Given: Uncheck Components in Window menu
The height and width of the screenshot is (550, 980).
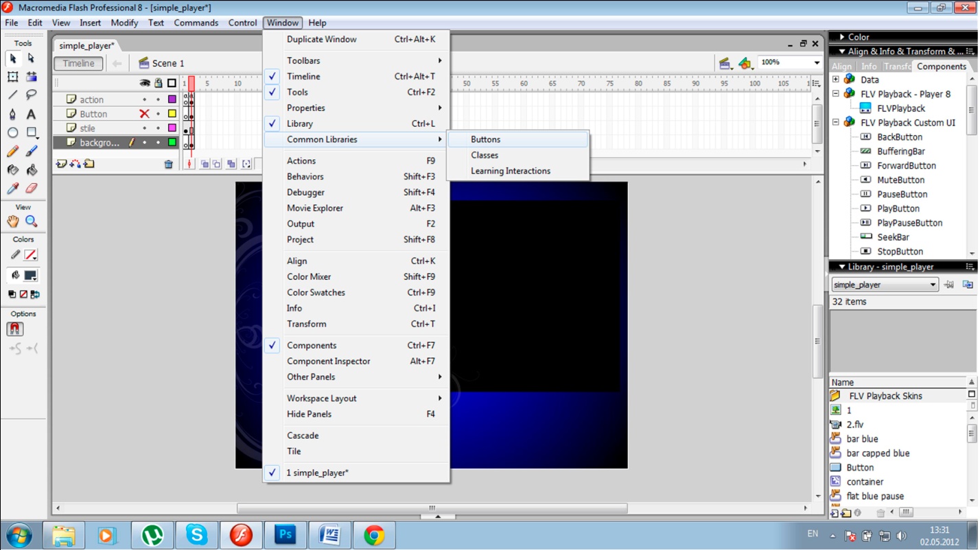Looking at the screenshot, I should tap(356, 345).
